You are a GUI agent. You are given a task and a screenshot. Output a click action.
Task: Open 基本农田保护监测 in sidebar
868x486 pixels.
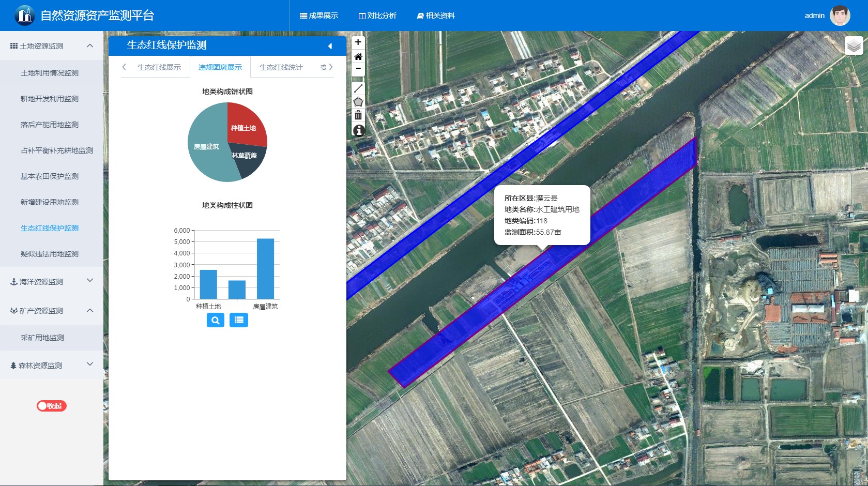pos(50,176)
